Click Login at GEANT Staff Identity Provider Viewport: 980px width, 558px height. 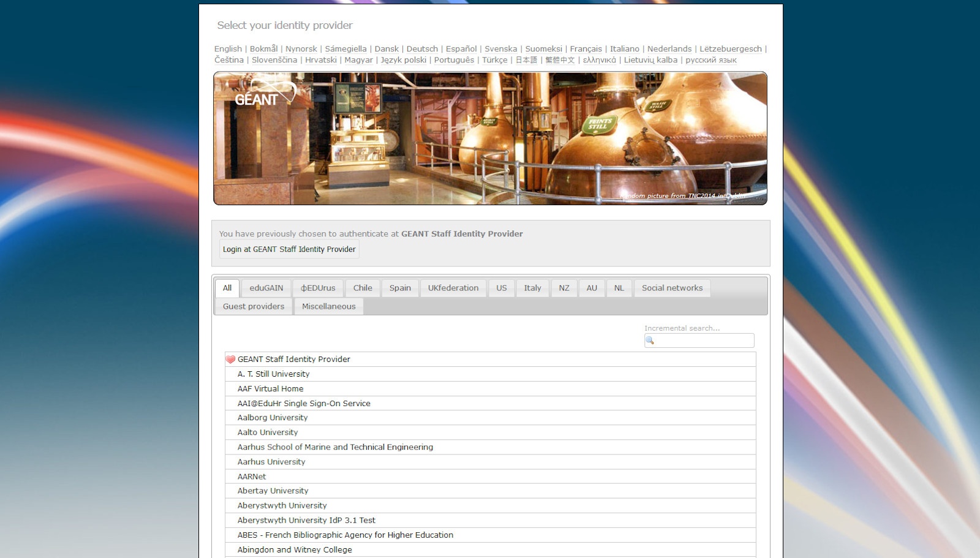pyautogui.click(x=289, y=249)
